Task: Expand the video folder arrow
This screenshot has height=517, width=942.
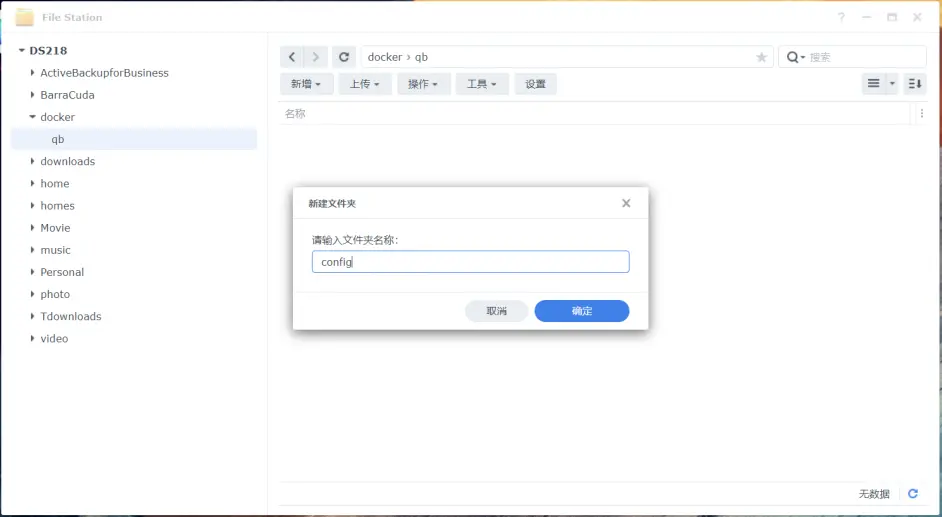Action: point(32,339)
